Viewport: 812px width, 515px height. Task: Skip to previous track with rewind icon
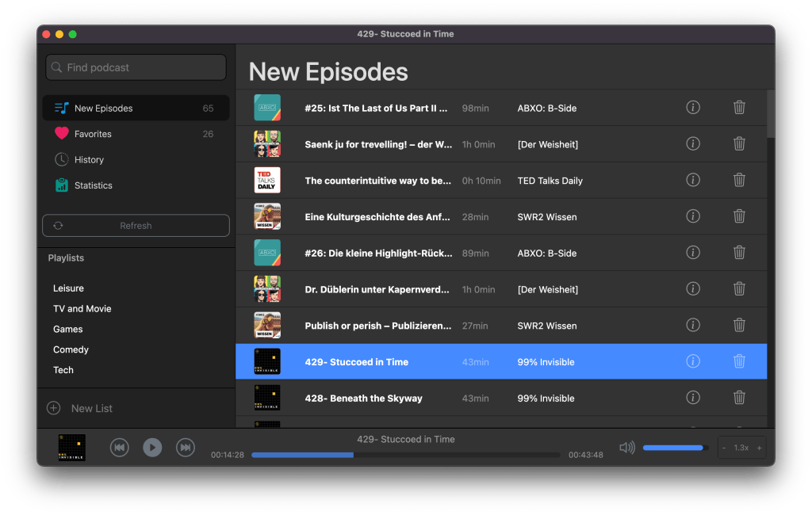point(119,448)
